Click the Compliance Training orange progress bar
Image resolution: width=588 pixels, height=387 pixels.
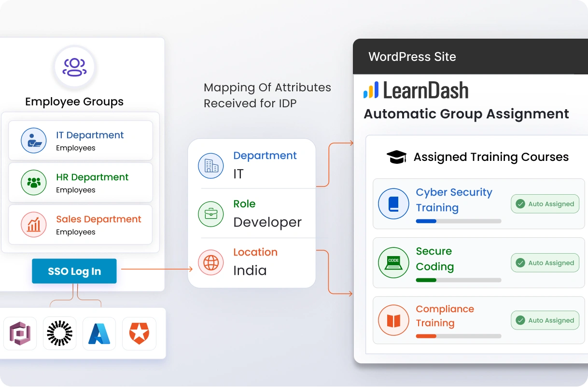coord(459,336)
